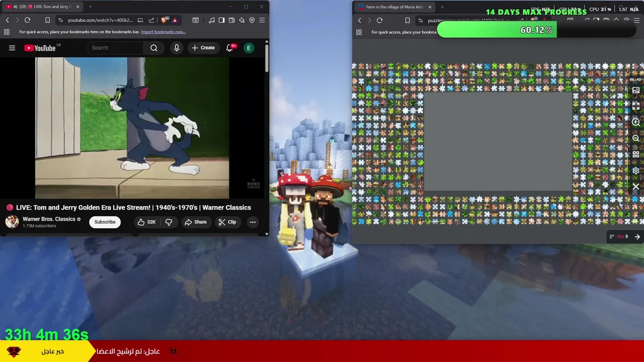644x362 pixels.
Task: Open a new tab in YouTube window
Action: 90,7
